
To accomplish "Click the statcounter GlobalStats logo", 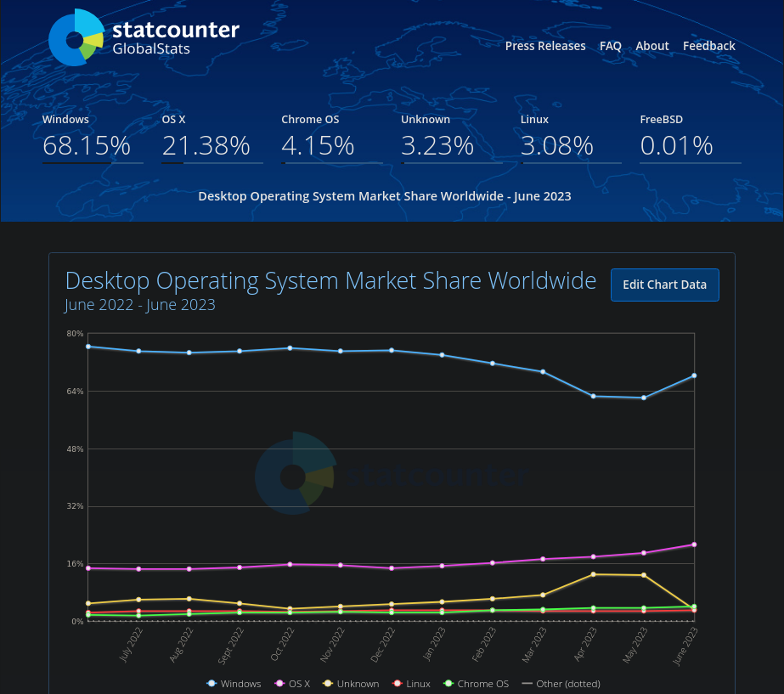I will 144,37.
